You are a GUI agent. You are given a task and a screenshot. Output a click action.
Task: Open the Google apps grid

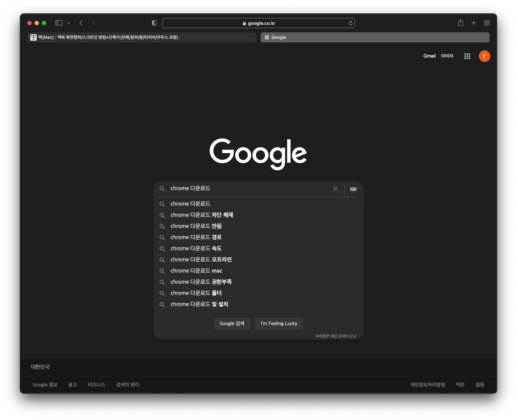467,56
